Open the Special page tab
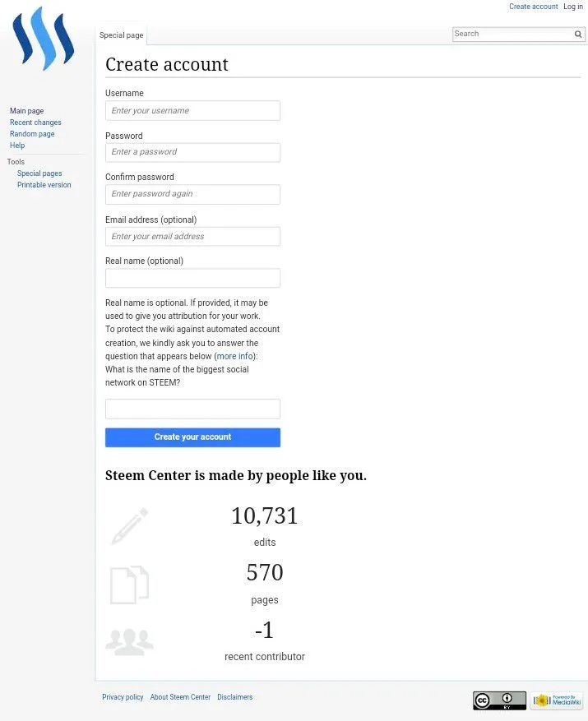 tap(122, 35)
